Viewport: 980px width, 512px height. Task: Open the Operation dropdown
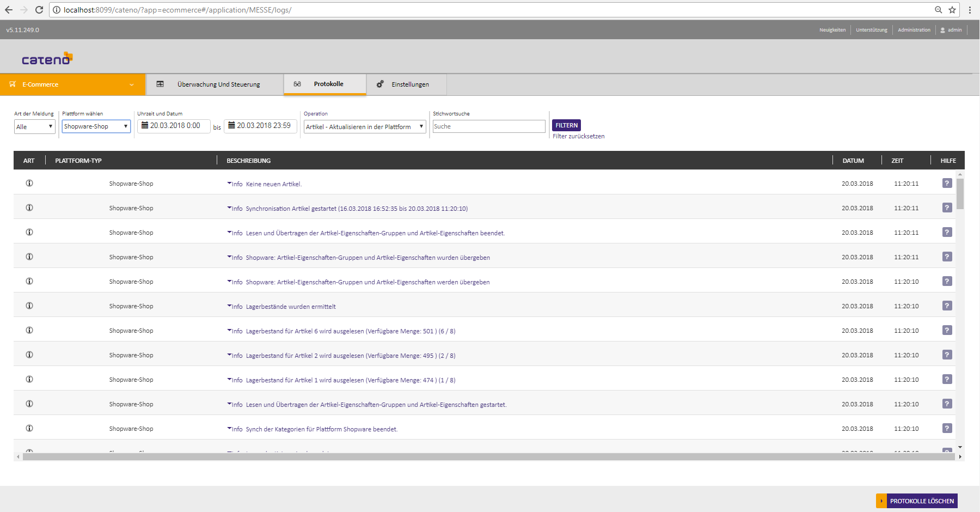tap(364, 127)
